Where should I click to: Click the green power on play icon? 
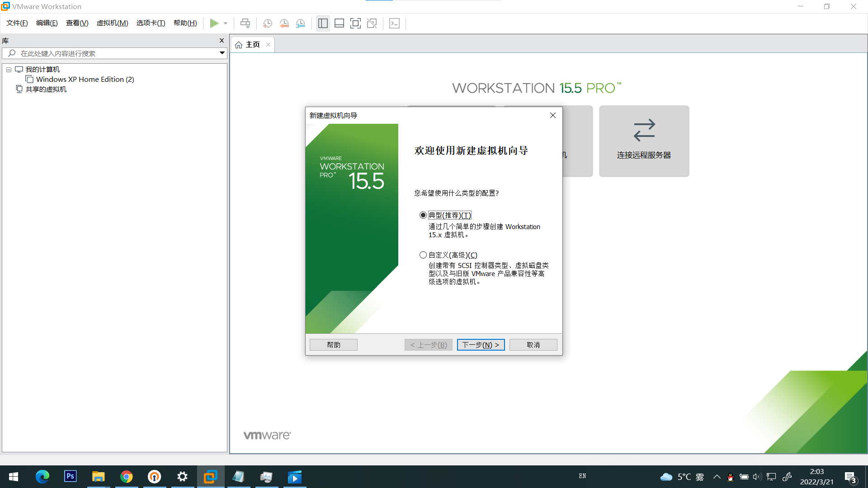tap(214, 23)
